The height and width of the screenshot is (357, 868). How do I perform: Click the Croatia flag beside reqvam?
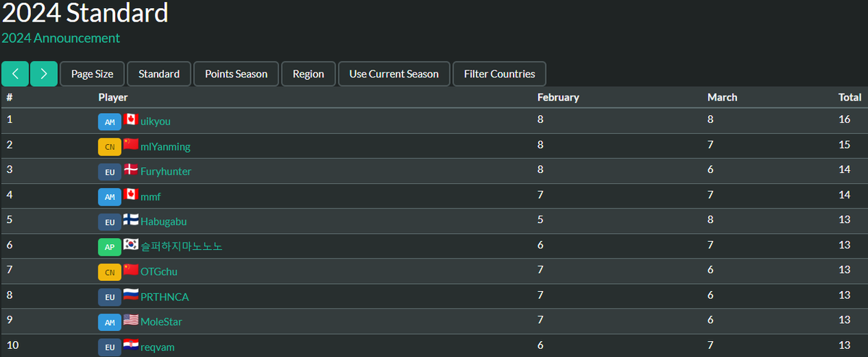130,345
